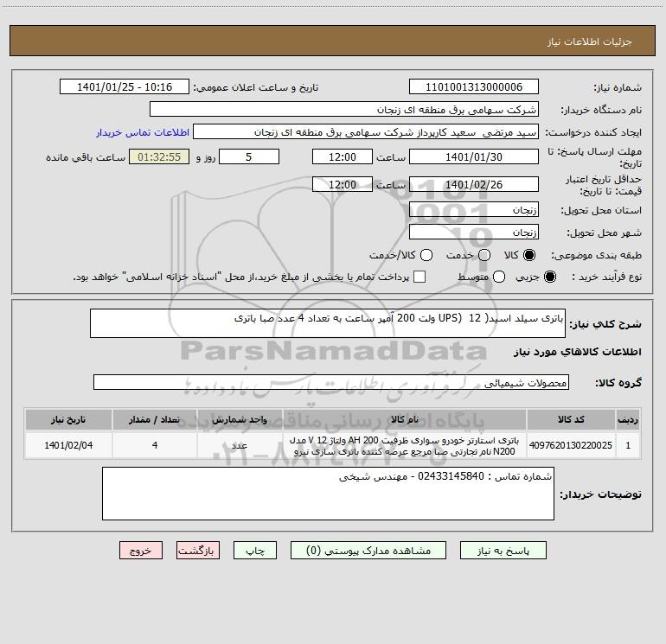Click the ردیف column header
Screen dimensions: 666x644
tap(628, 419)
